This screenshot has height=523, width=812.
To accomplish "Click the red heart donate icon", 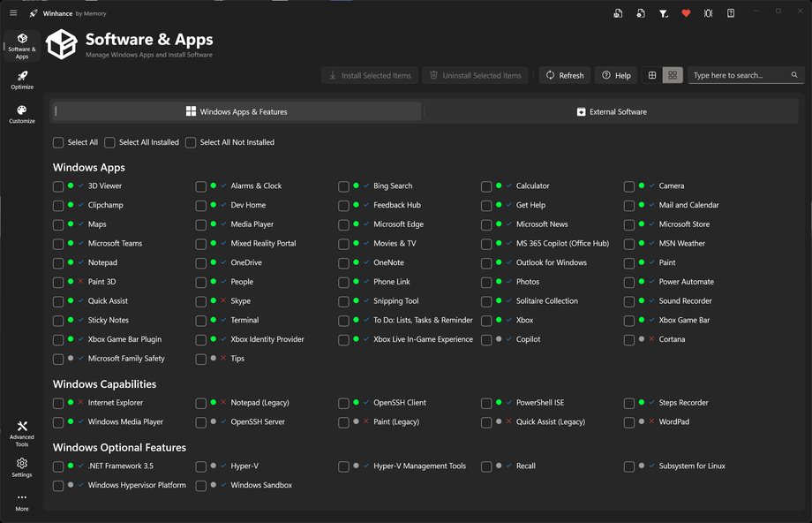I will click(x=686, y=13).
